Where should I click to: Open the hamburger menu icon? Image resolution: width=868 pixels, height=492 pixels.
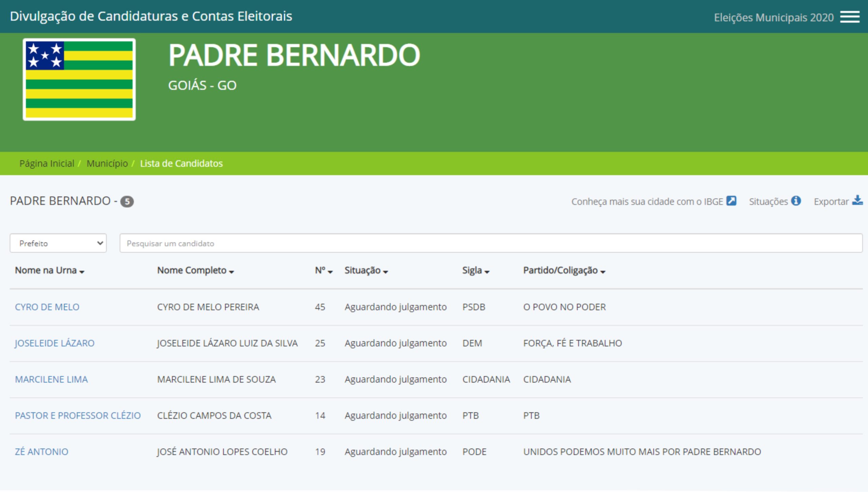pos(850,17)
